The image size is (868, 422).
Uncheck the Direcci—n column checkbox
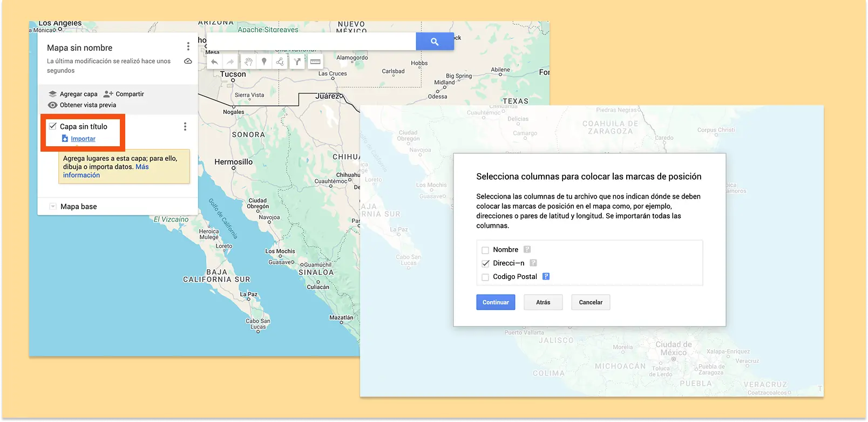click(485, 263)
